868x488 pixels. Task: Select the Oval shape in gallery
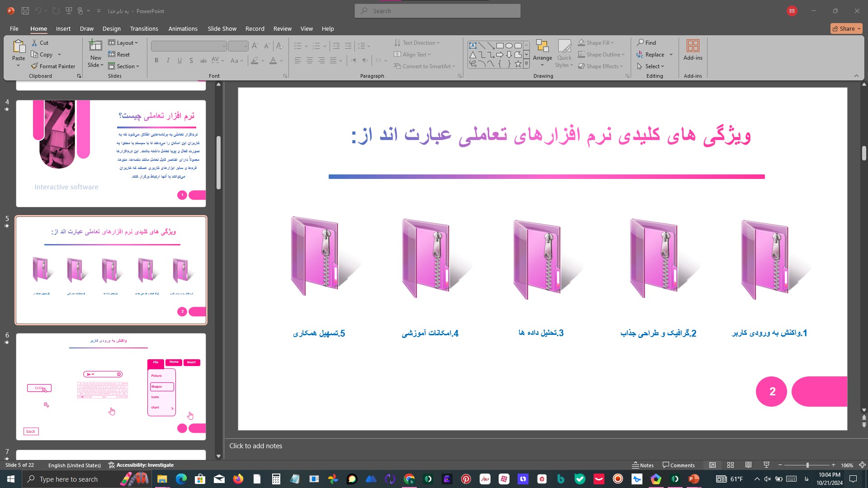pos(509,46)
